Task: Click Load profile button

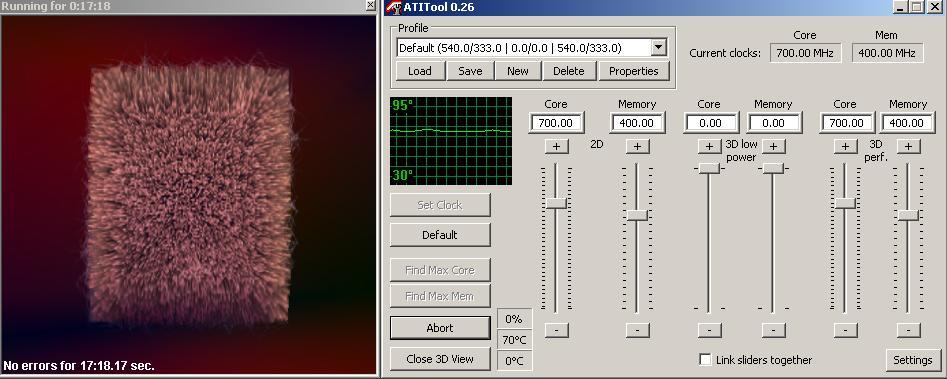Action: (420, 71)
